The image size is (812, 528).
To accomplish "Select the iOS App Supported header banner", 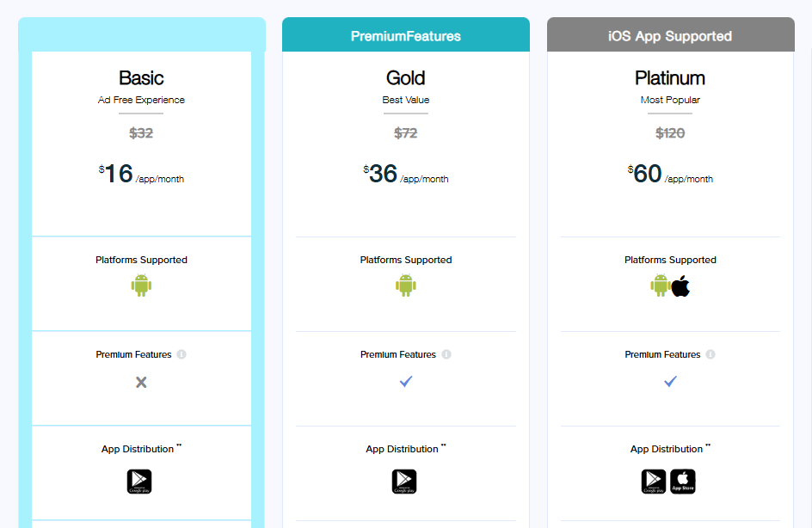I will 670,36.
